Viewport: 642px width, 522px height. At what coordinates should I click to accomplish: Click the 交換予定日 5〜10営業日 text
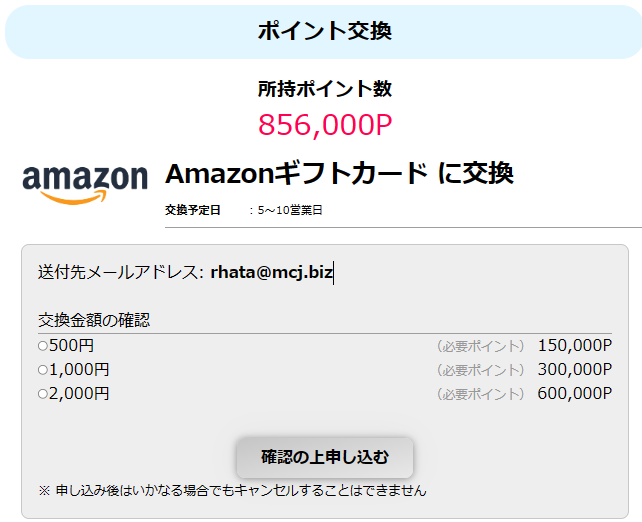tap(244, 210)
